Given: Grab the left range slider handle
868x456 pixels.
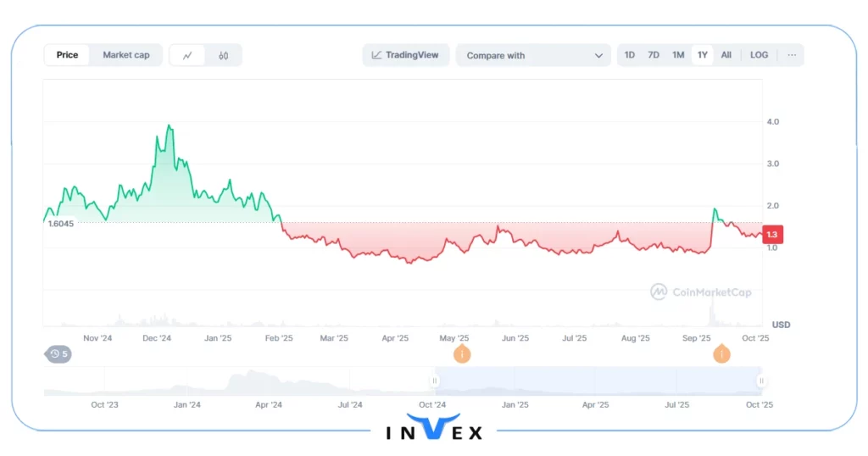Looking at the screenshot, I should coord(435,381).
